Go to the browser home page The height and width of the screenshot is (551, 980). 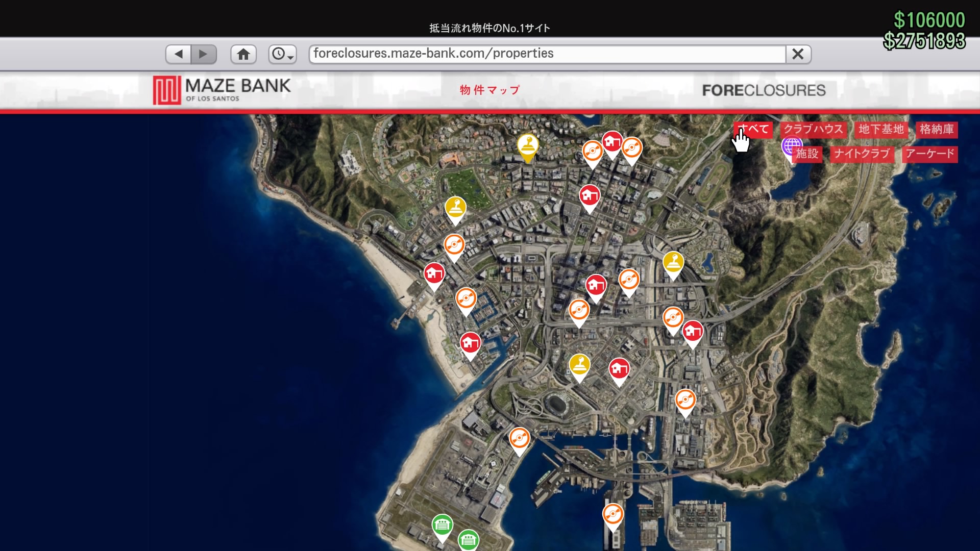pos(243,54)
